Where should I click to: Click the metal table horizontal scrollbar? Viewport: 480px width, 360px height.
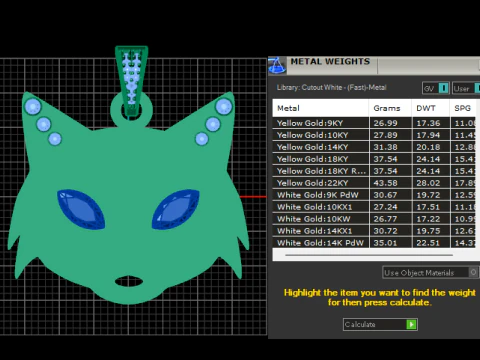pyautogui.click(x=369, y=255)
